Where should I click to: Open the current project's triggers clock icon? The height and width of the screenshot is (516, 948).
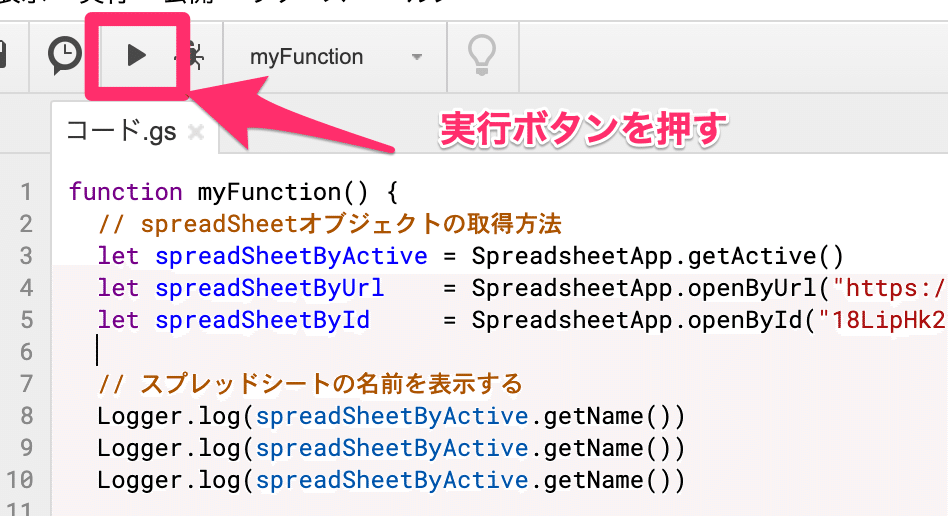click(65, 56)
